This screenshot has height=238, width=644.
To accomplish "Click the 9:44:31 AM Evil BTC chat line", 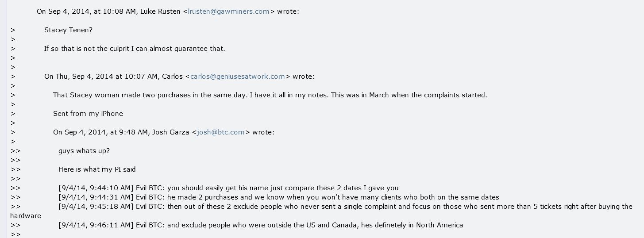I will (279, 197).
